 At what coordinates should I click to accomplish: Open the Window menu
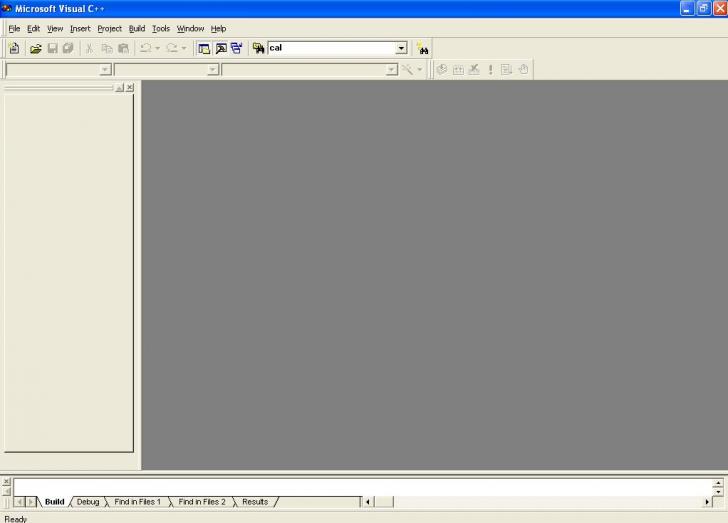(190, 29)
